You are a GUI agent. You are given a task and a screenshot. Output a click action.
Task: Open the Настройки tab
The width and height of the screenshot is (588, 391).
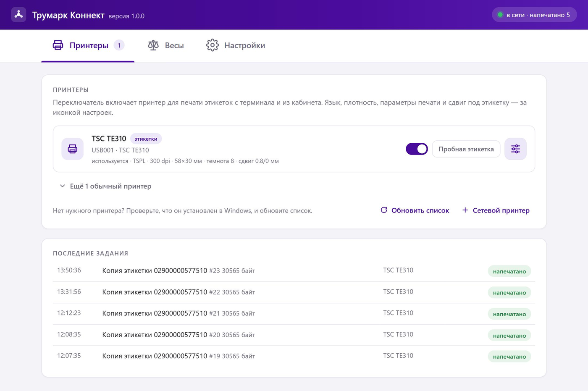236,45
